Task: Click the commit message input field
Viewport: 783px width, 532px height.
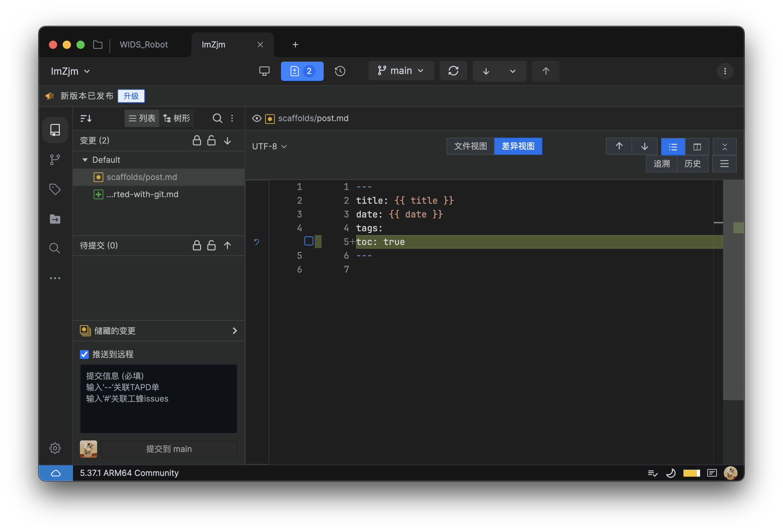Action: [x=158, y=398]
